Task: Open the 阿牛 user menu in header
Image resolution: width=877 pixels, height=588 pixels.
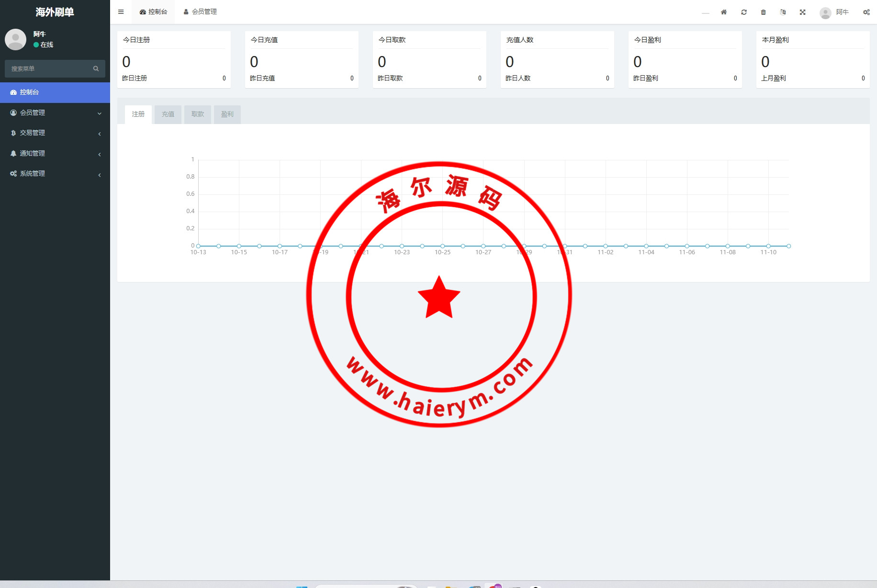Action: click(x=834, y=12)
